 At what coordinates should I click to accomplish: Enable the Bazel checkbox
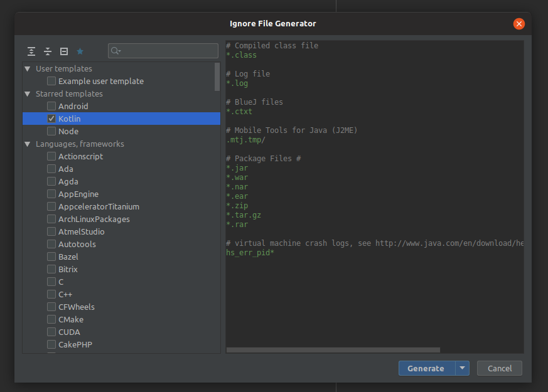point(51,257)
